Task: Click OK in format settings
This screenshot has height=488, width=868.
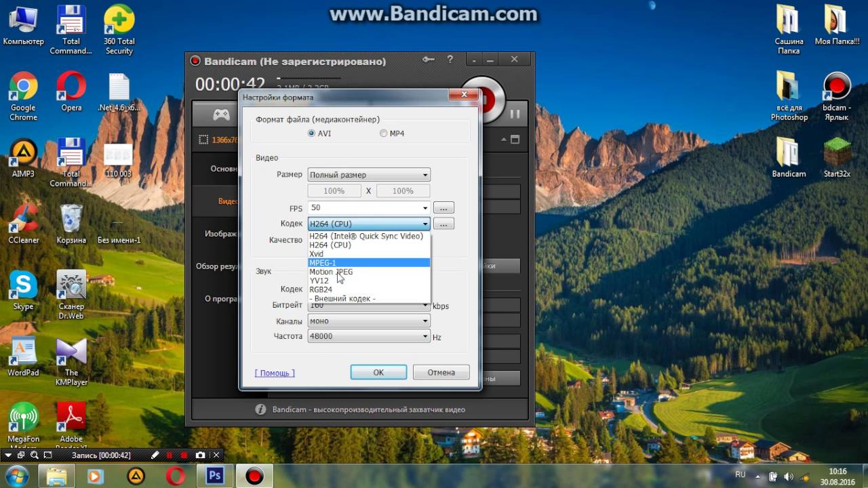Action: [x=378, y=372]
